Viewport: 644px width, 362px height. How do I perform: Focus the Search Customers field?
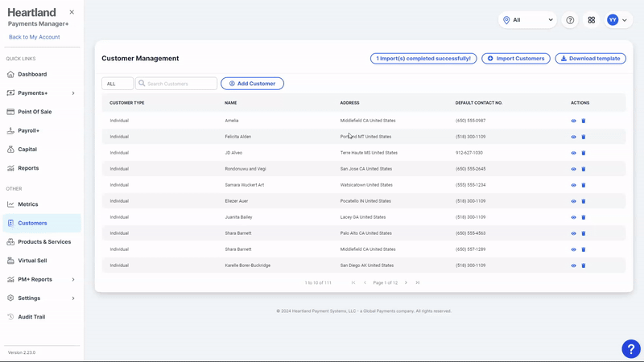click(x=176, y=84)
